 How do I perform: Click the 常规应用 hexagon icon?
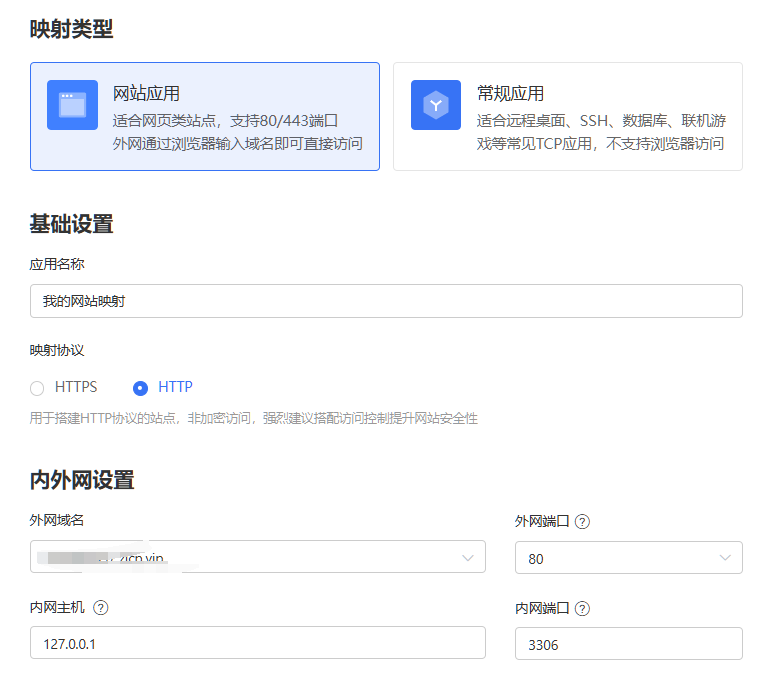(436, 105)
